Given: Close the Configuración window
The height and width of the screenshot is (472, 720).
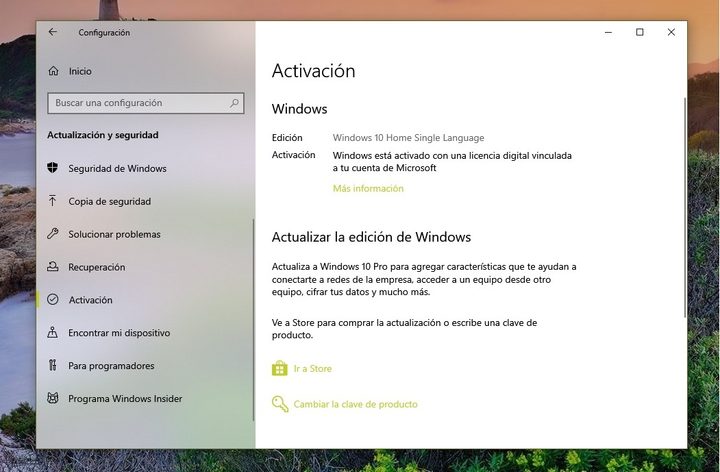Looking at the screenshot, I should (x=671, y=32).
